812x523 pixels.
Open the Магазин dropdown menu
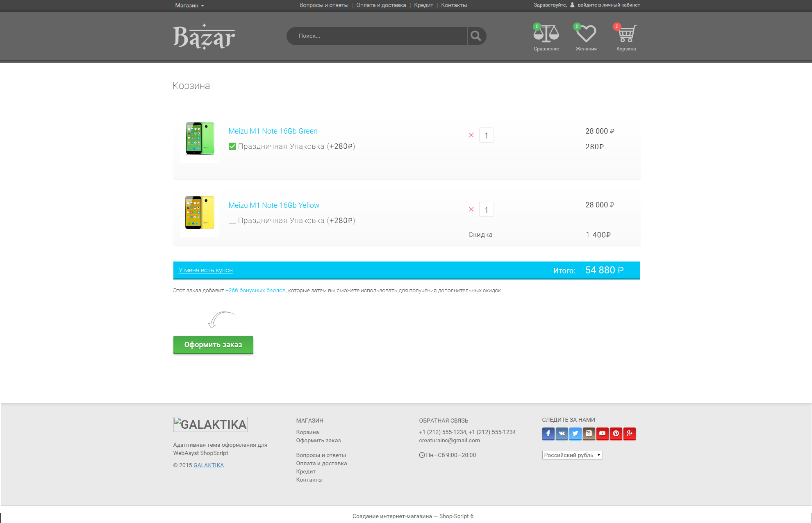point(189,5)
